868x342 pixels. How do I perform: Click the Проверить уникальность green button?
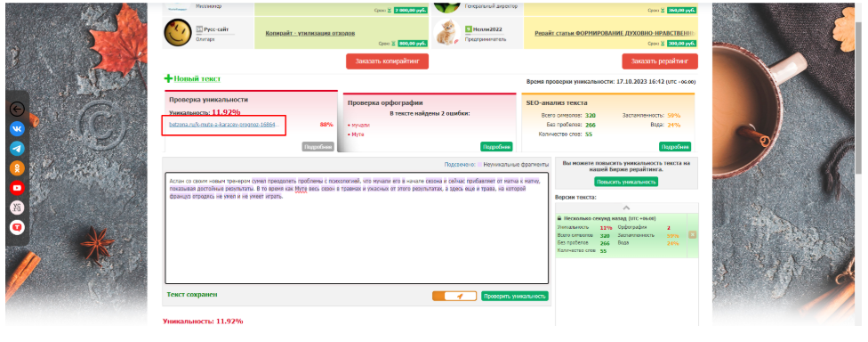coord(515,296)
